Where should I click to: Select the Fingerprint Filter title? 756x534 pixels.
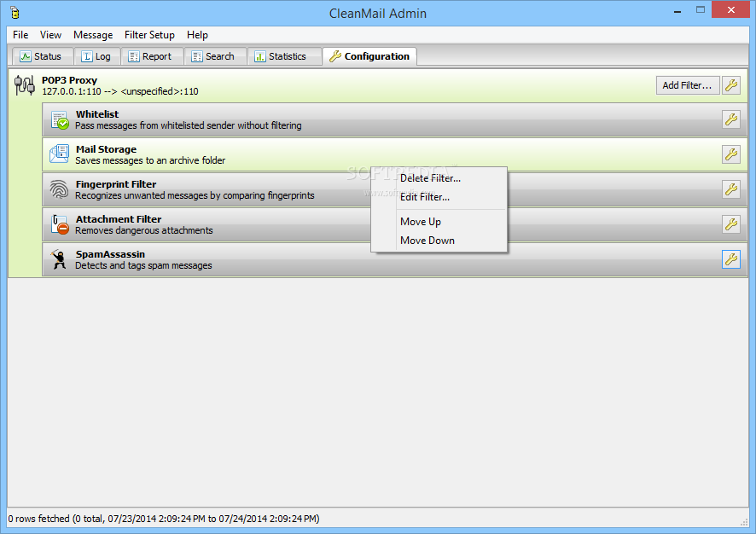point(116,184)
